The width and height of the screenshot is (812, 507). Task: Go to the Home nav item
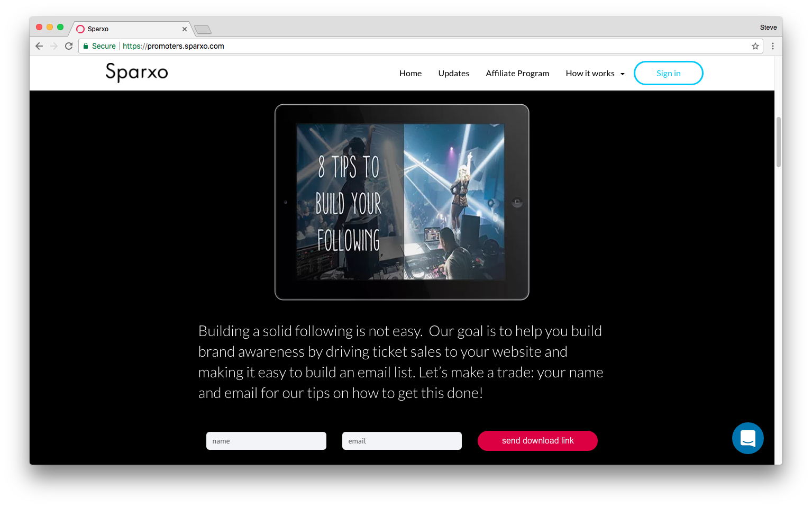[410, 74]
